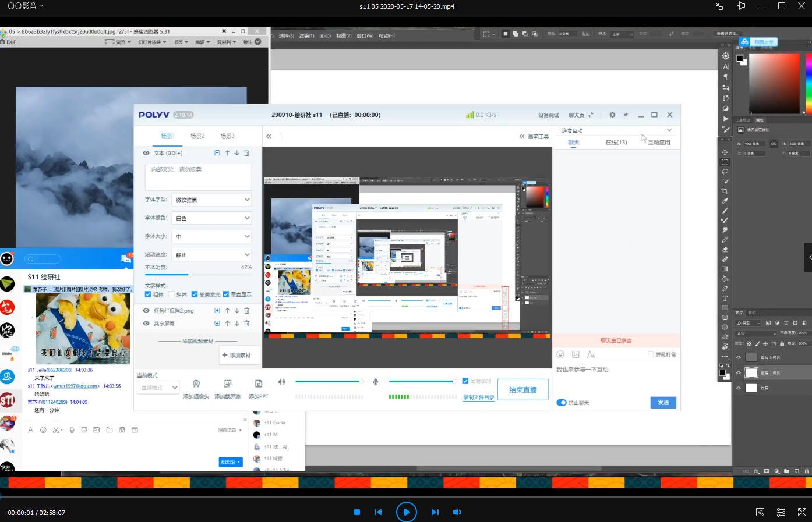Image resolution: width=812 pixels, height=522 pixels.
Task: Open POLYV settings gear icon
Action: pos(612,115)
